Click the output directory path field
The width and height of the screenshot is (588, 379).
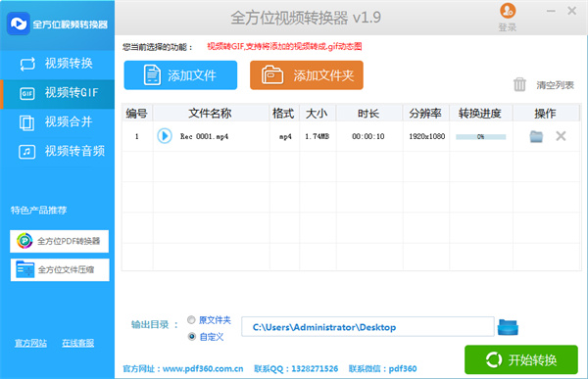coord(367,327)
